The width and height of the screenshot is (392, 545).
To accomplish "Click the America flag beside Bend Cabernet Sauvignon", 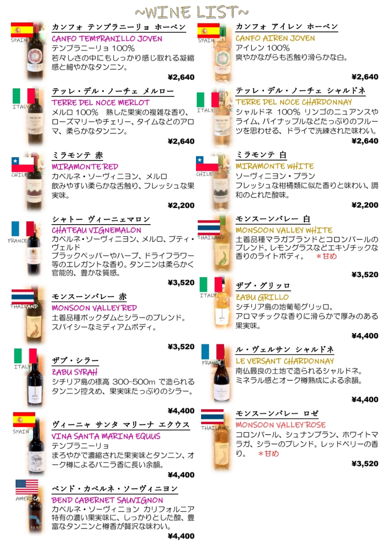I will (x=27, y=487).
